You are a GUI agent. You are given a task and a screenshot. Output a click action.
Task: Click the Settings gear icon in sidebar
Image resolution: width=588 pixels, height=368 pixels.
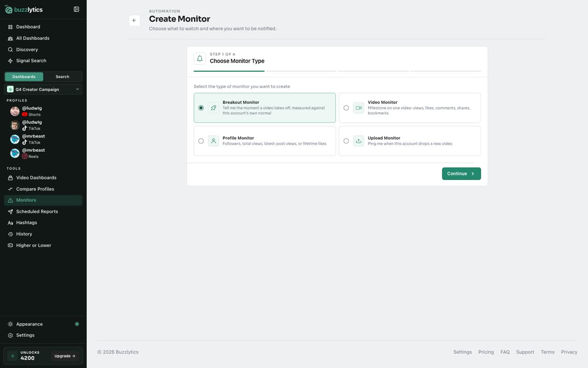[11, 335]
